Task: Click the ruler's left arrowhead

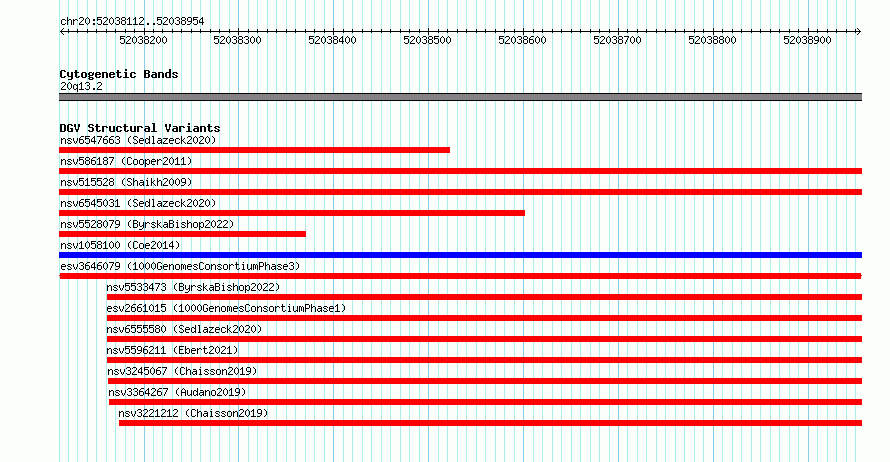Action: (62, 32)
